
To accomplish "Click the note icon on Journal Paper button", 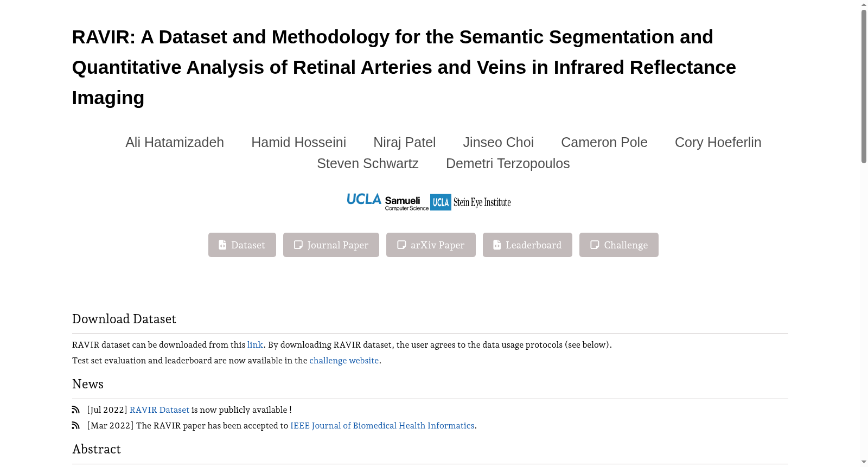I will coord(298,245).
